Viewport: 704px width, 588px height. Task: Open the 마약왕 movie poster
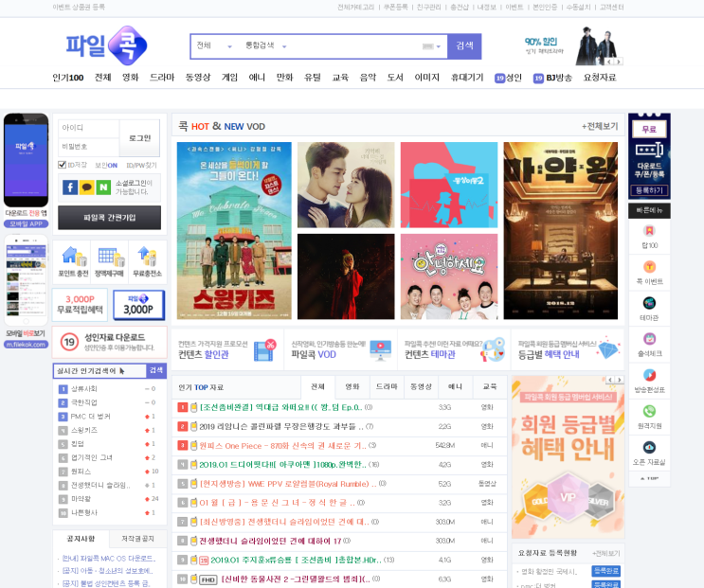tap(560, 230)
